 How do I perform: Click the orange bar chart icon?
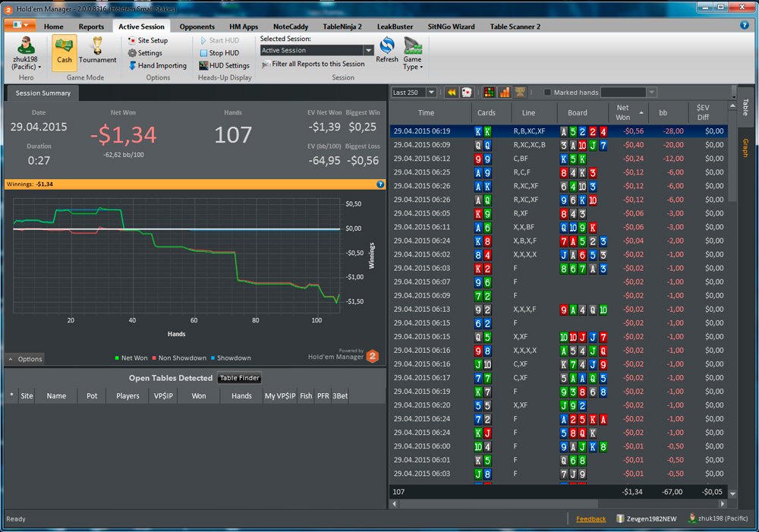(x=505, y=92)
